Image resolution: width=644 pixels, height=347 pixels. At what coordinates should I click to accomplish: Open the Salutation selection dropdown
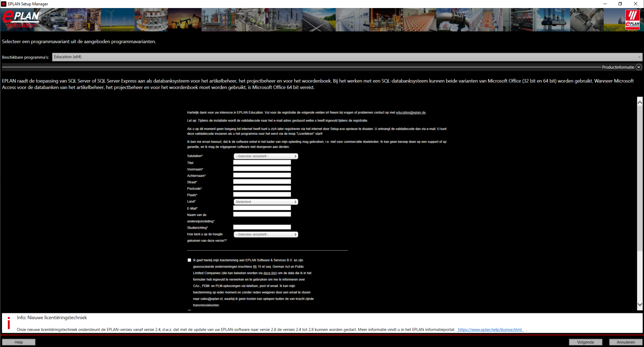point(266,156)
